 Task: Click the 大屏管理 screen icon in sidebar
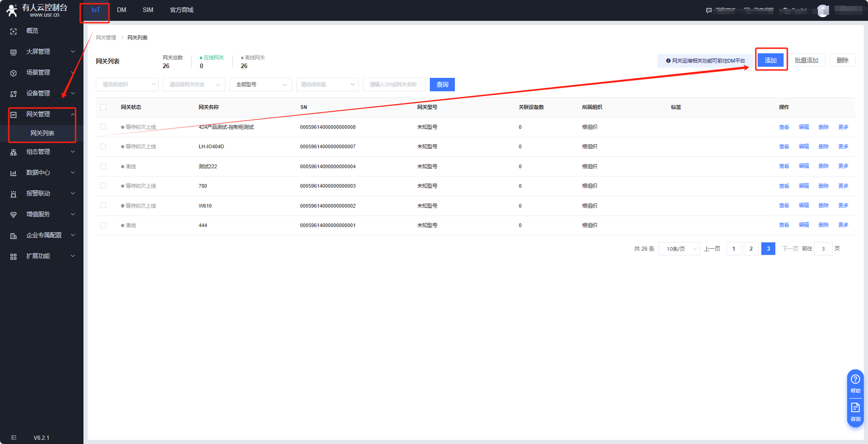click(13, 52)
